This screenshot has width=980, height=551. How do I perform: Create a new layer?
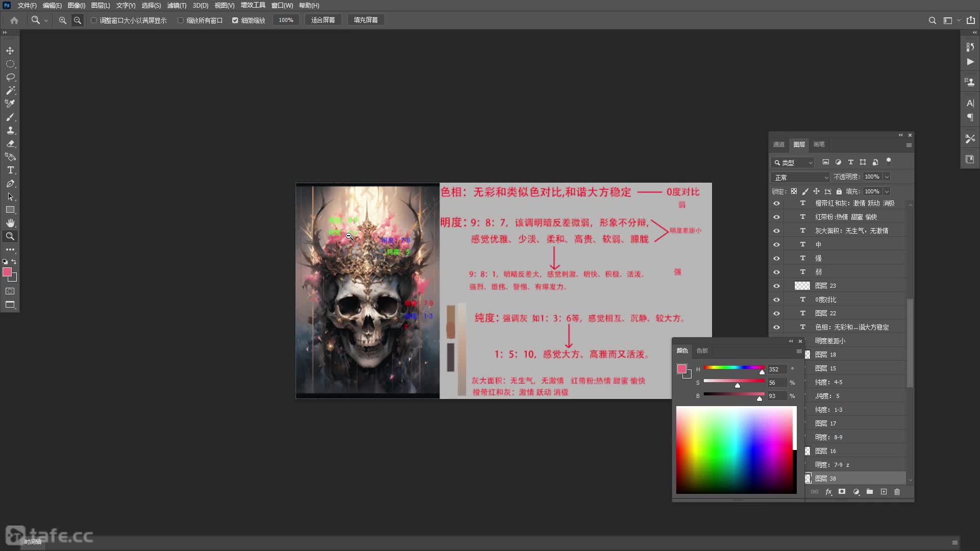[x=884, y=492]
